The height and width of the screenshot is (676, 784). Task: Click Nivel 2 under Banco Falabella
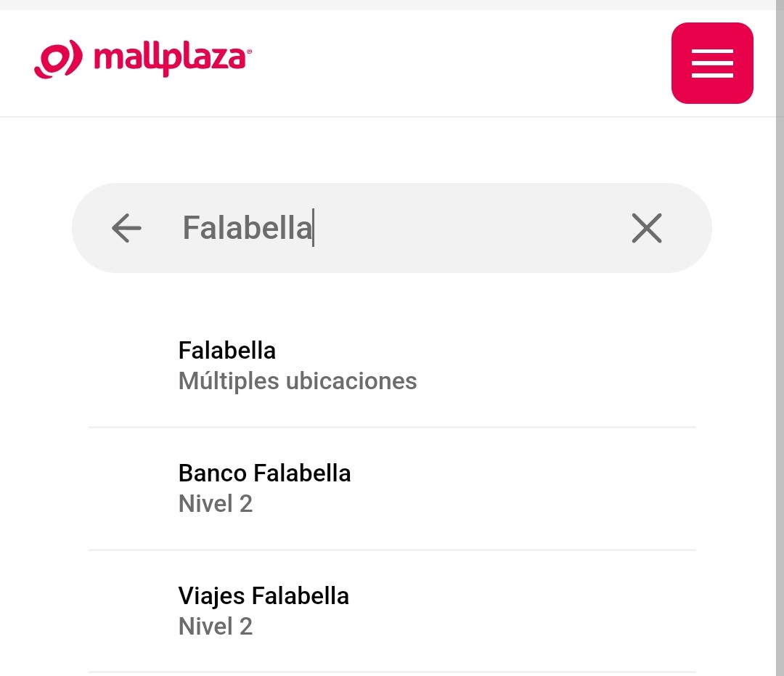[216, 503]
